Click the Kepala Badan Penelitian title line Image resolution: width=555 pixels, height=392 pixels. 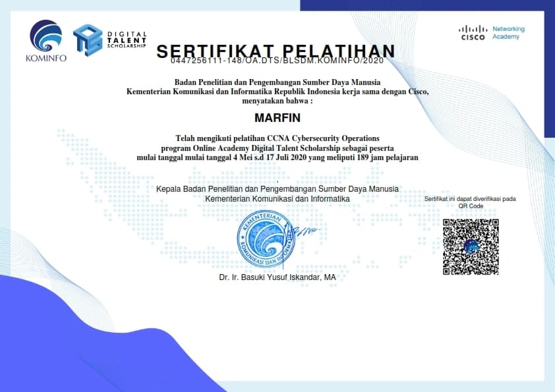click(x=277, y=189)
